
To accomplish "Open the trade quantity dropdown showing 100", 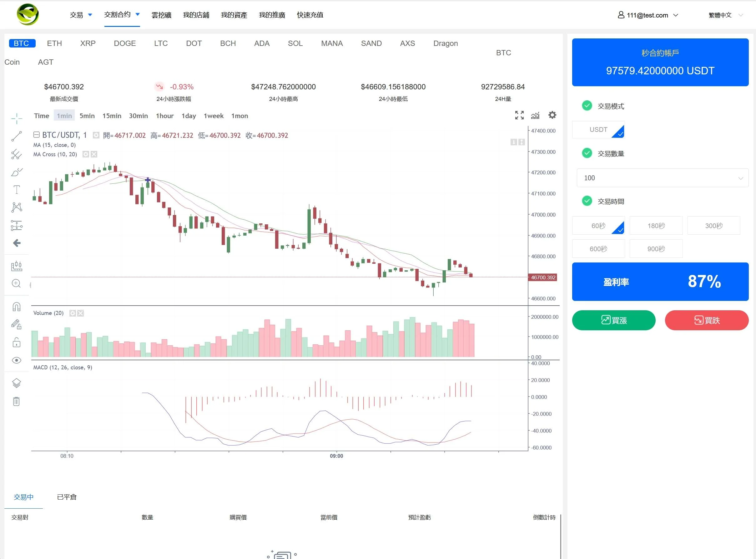I will pyautogui.click(x=662, y=178).
